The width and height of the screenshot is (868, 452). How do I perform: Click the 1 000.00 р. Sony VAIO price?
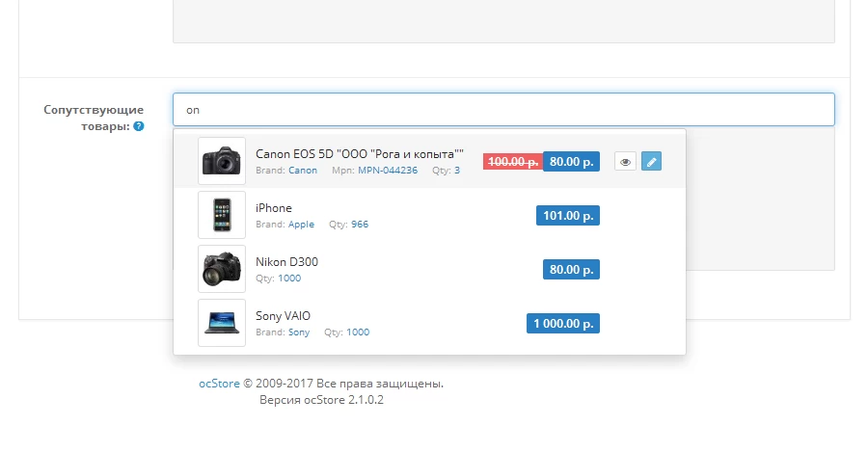click(x=563, y=323)
